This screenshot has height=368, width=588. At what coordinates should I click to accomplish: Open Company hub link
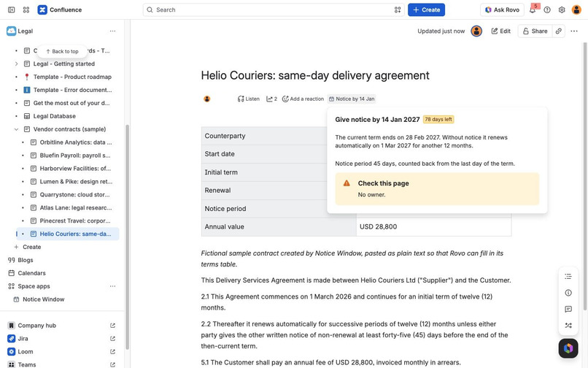(x=36, y=326)
